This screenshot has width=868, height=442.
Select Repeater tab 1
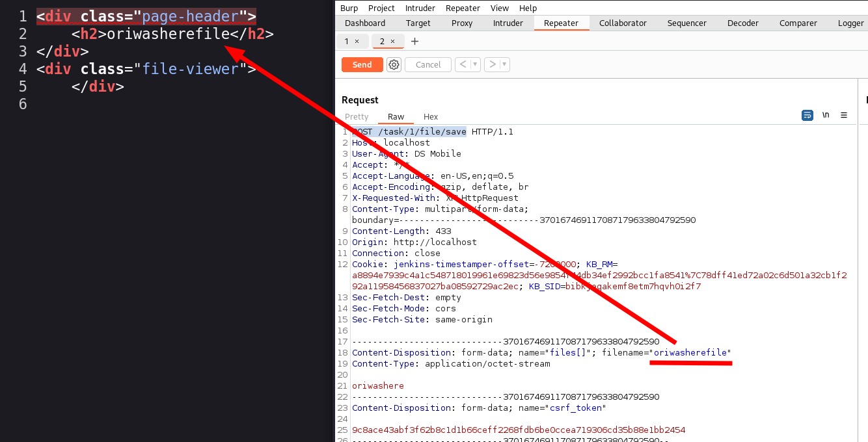(x=347, y=42)
